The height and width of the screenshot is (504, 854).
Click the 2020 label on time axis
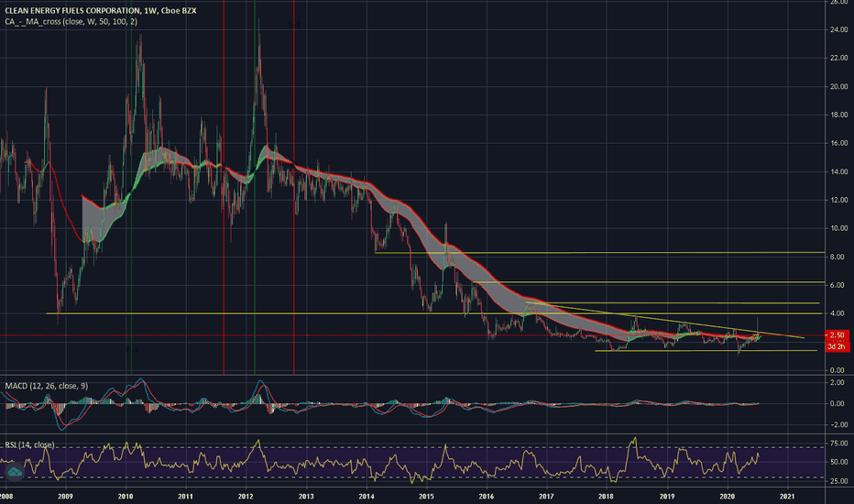tap(728, 497)
